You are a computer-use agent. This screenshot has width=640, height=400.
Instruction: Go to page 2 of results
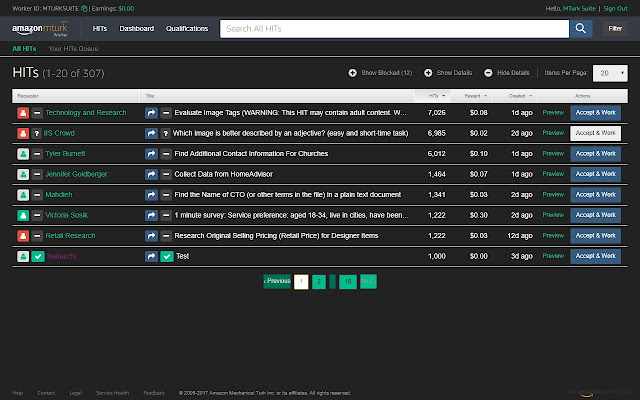[318, 282]
